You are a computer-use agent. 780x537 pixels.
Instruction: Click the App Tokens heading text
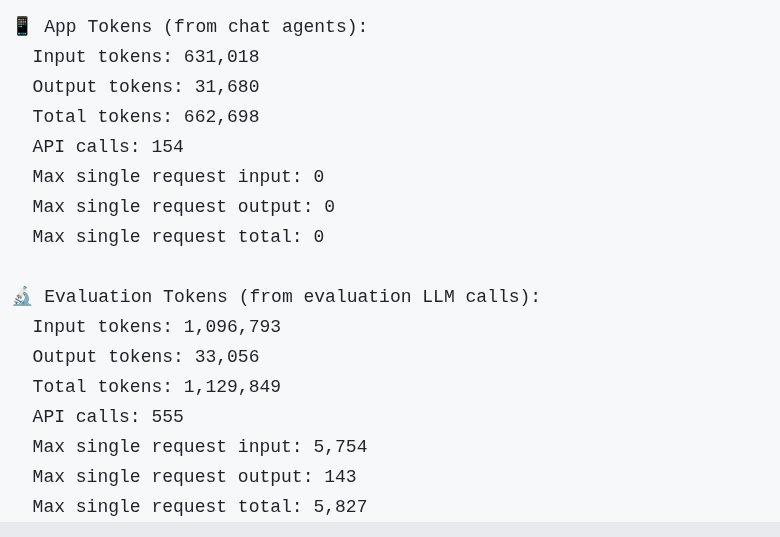click(x=98, y=27)
